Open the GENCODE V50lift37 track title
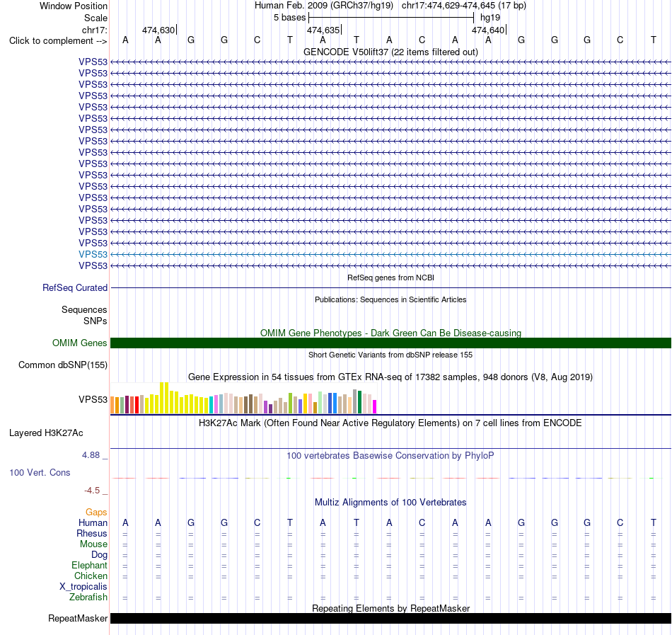Viewport: 672px width, 635px height. [x=390, y=52]
